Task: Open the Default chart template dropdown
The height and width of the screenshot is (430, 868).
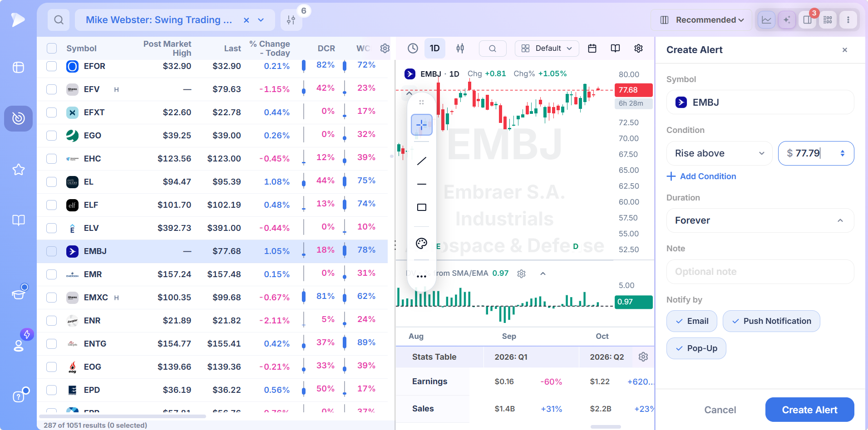Action: point(547,49)
